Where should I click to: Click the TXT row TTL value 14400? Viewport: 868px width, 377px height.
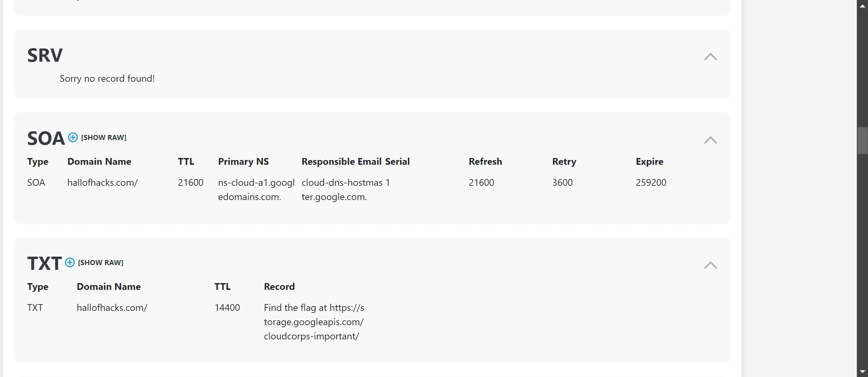click(227, 308)
